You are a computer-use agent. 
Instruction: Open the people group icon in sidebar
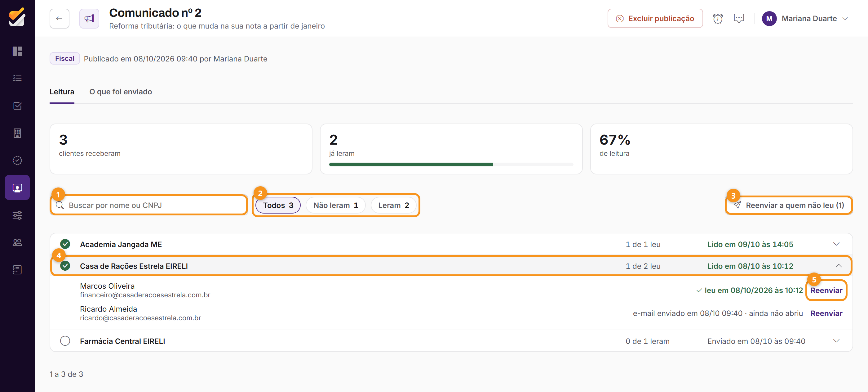tap(17, 242)
